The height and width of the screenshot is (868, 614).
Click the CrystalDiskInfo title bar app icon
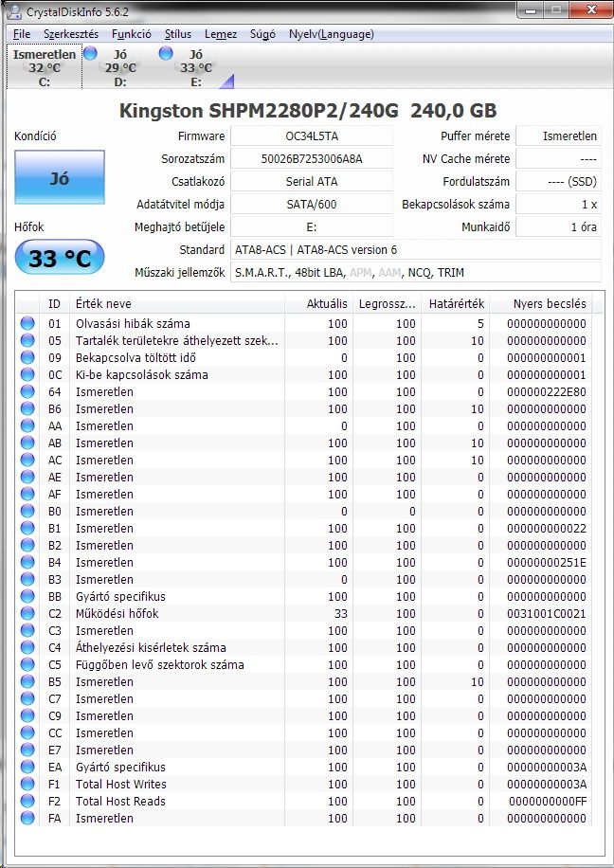pyautogui.click(x=12, y=10)
